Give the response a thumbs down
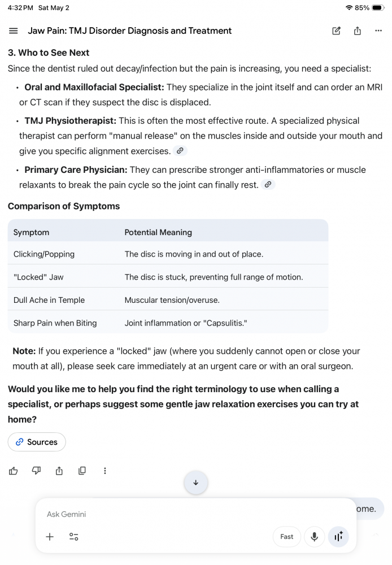 [36, 471]
